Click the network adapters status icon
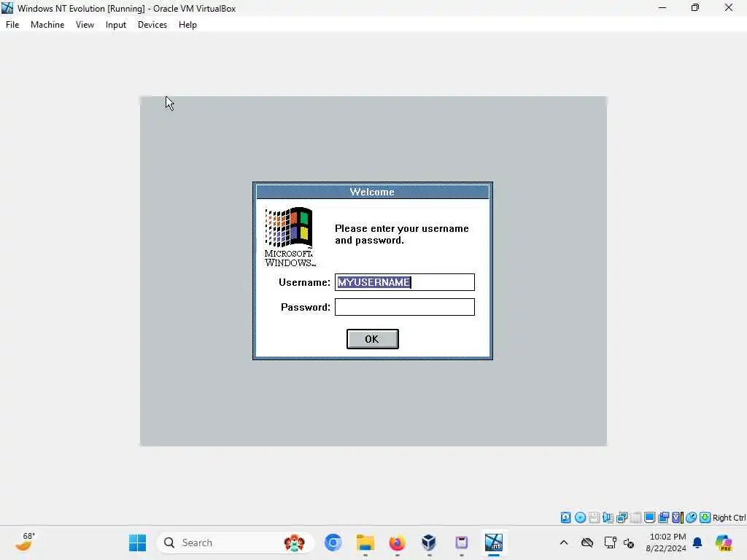Viewport: 747px width, 560px height. pos(622,518)
